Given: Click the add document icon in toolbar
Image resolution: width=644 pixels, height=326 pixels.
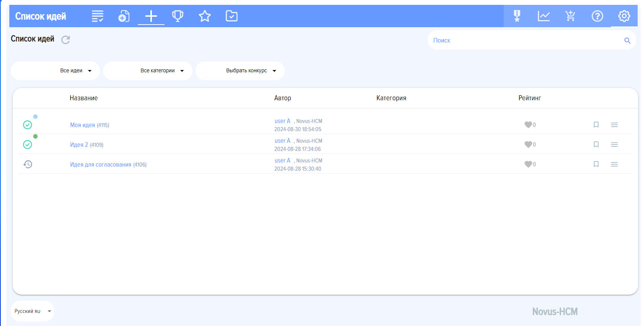Looking at the screenshot, I should click(124, 16).
